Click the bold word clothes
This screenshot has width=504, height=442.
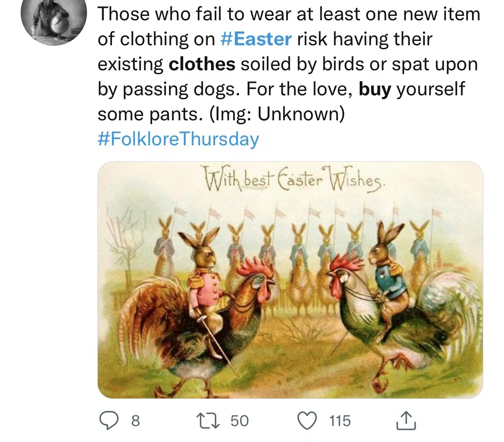point(202,64)
